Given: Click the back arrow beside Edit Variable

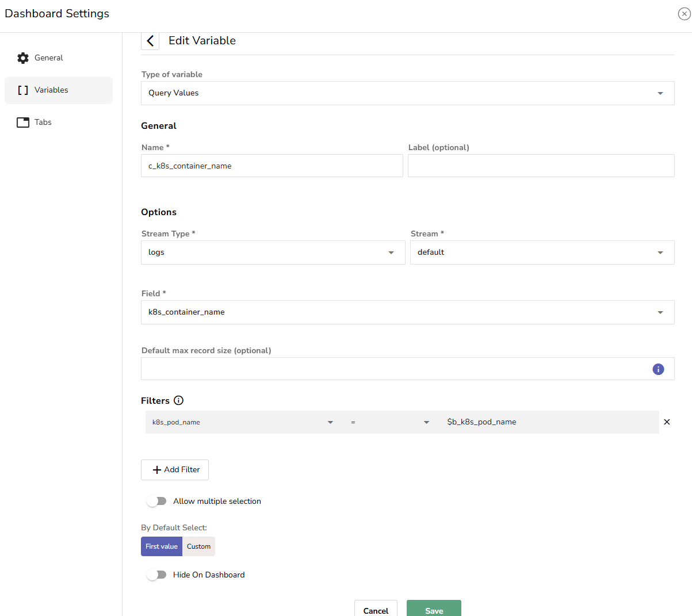Looking at the screenshot, I should pos(150,41).
